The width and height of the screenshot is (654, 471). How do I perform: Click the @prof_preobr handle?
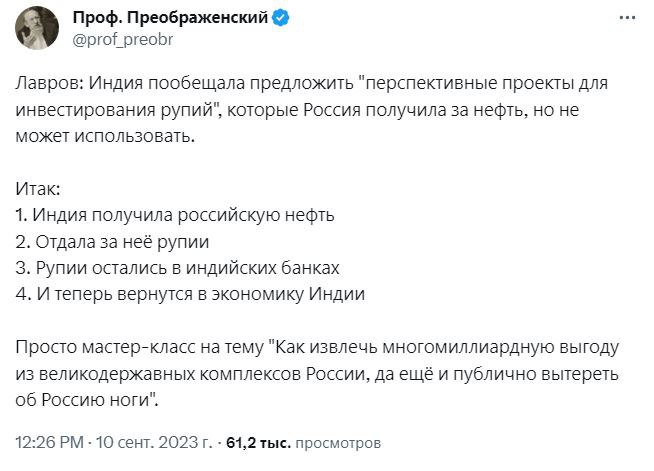click(x=123, y=40)
